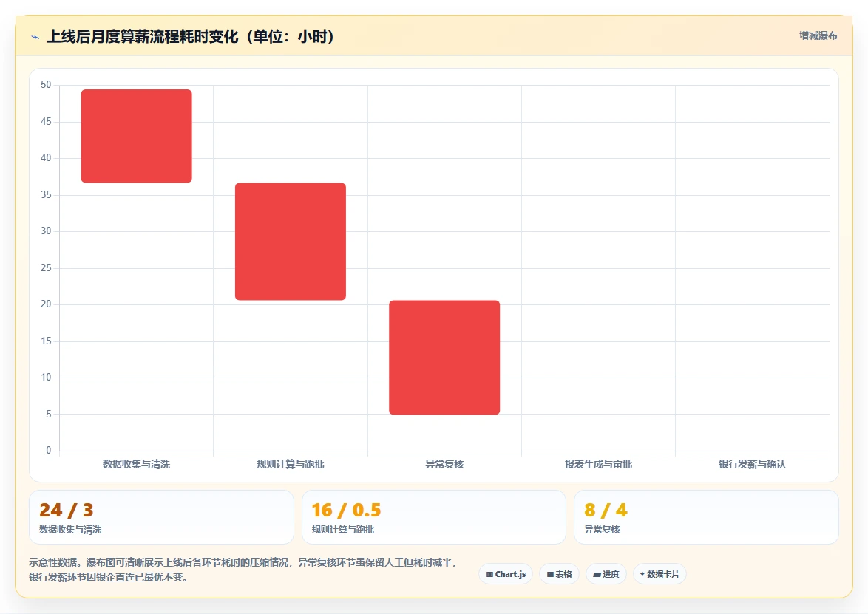
Task: Click the x-axis label 银行发薪与确认
Action: [x=753, y=464]
